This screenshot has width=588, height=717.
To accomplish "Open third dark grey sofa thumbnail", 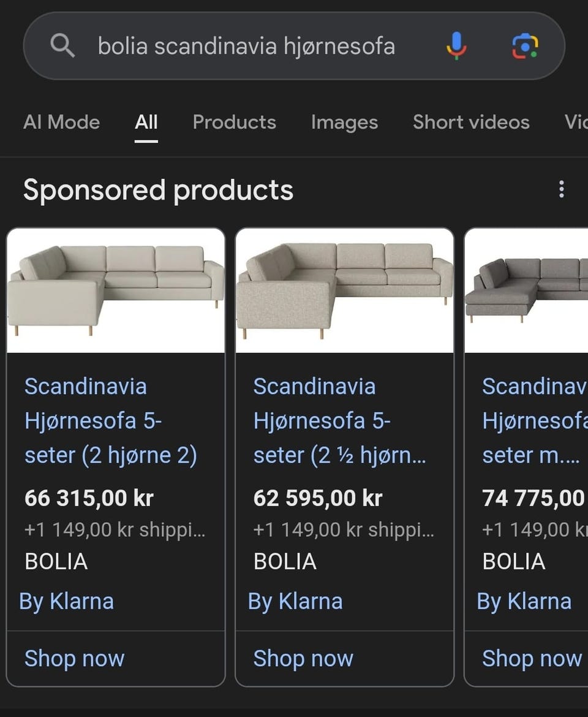I will [x=527, y=290].
